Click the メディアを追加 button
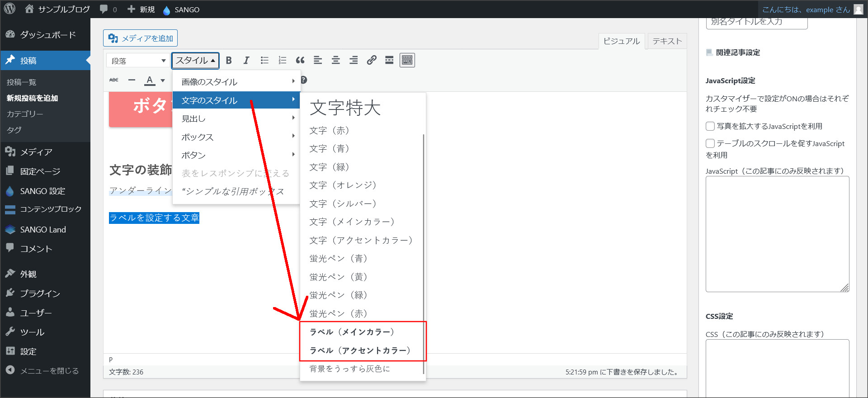Screen dimensions: 868x398 [x=140, y=38]
